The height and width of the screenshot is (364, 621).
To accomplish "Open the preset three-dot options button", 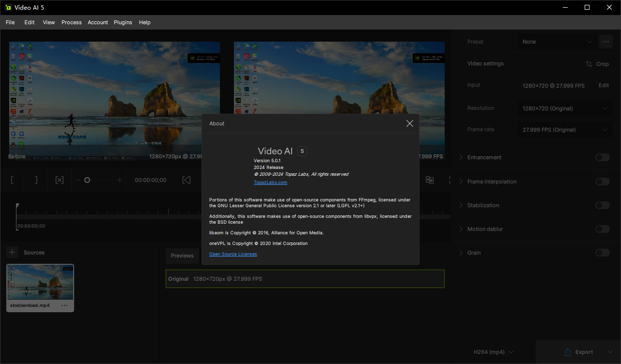I will click(x=605, y=42).
